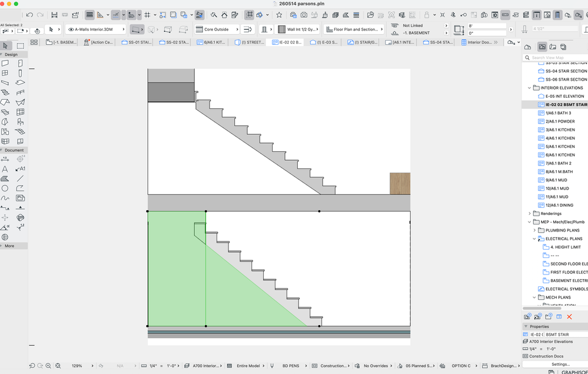Expand the More toolbox section
The width and height of the screenshot is (588, 374).
2,246
